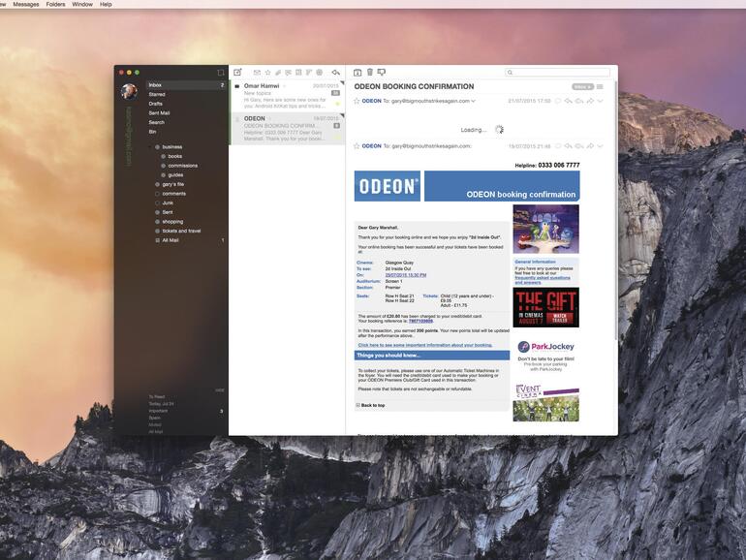The height and width of the screenshot is (560, 746).
Task: Open the message options hamburger menu
Action: 600,86
